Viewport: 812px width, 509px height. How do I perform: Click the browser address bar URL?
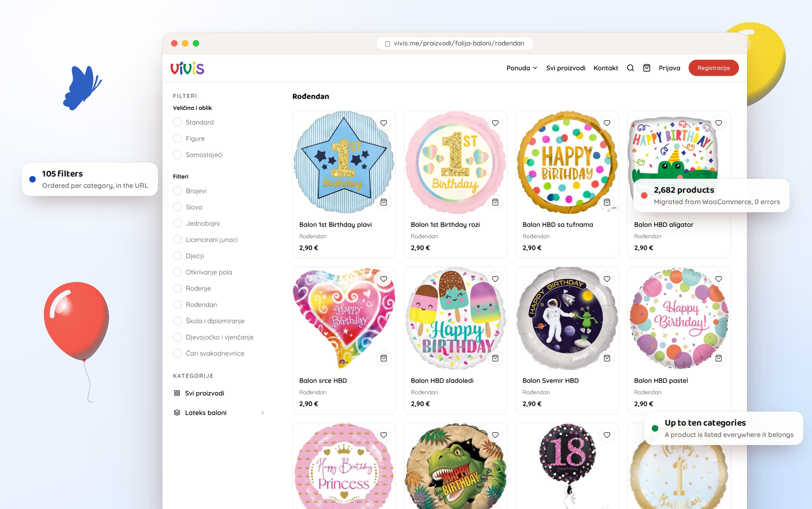click(455, 43)
